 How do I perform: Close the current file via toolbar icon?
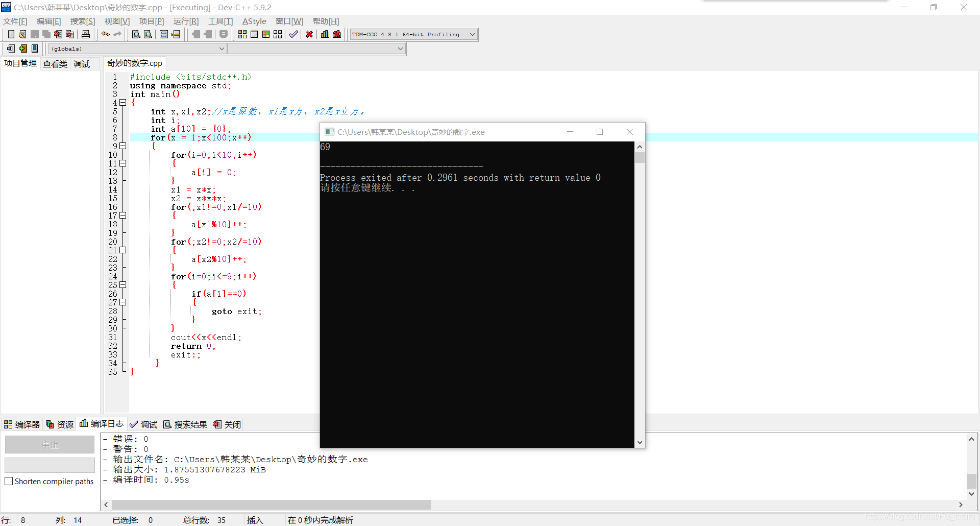click(x=58, y=34)
